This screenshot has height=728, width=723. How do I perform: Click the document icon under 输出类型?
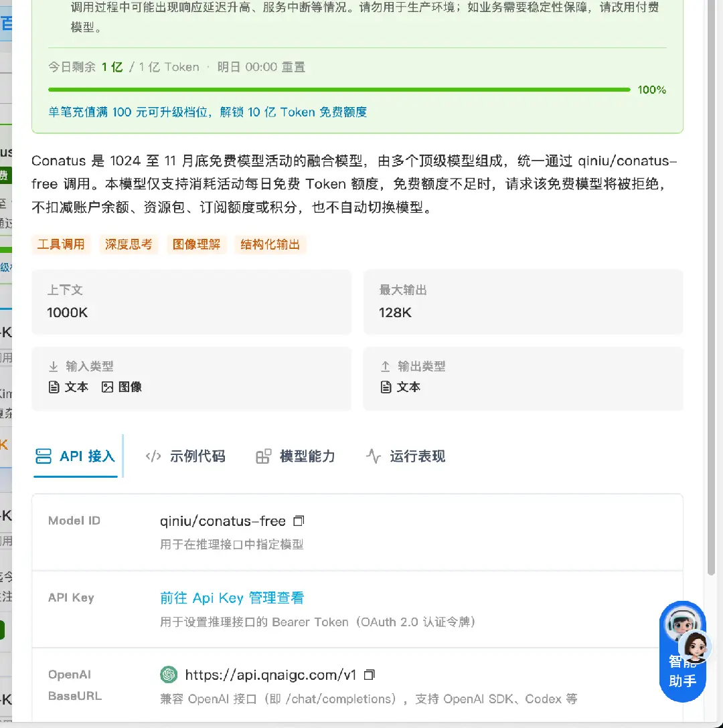tap(386, 387)
